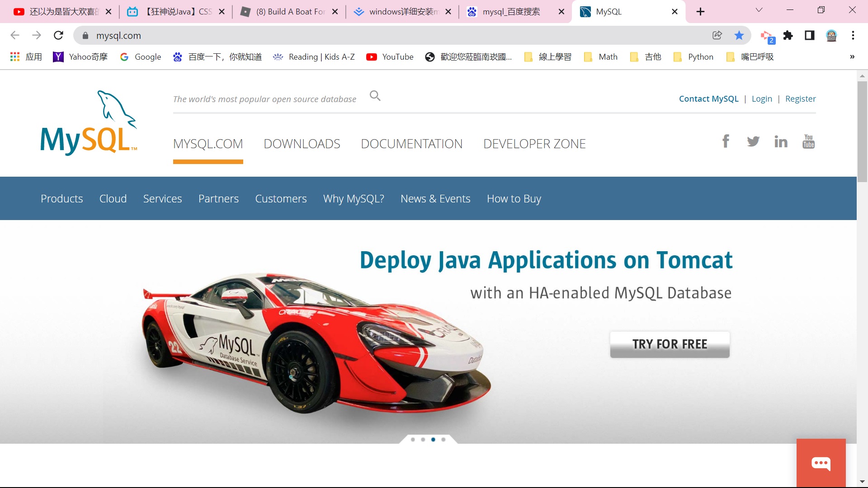Click the Login link

coord(762,99)
